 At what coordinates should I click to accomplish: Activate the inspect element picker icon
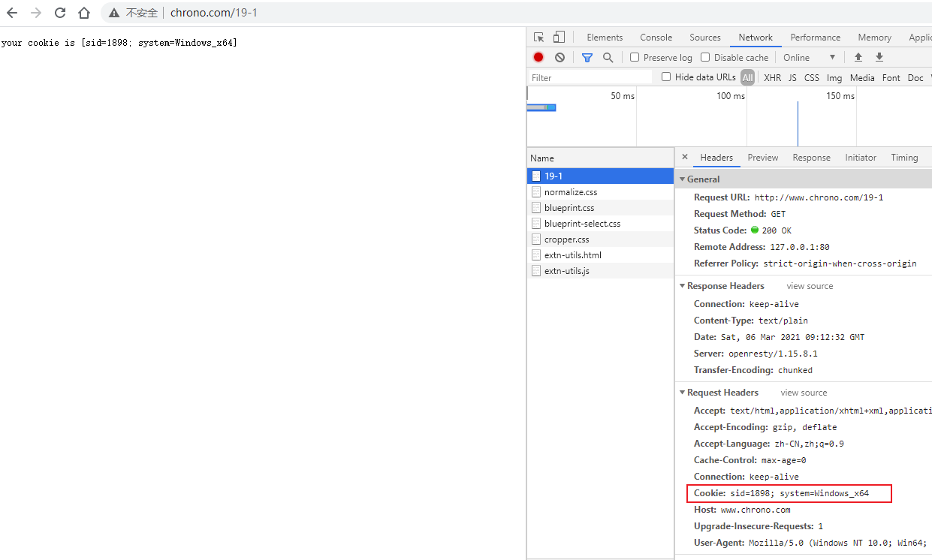point(538,38)
